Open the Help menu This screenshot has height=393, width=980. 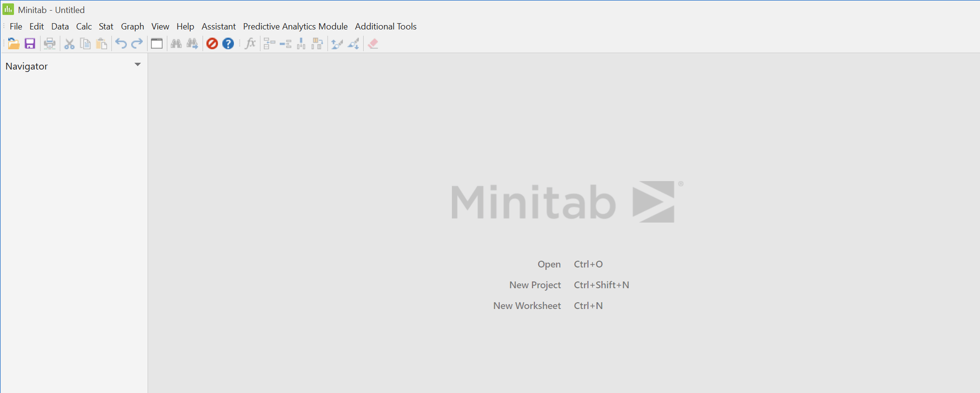click(185, 27)
